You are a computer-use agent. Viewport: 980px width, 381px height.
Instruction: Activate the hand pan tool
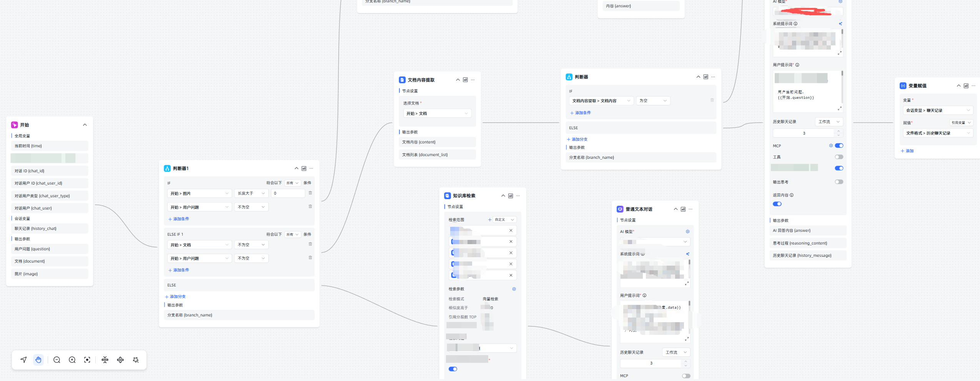coord(38,360)
